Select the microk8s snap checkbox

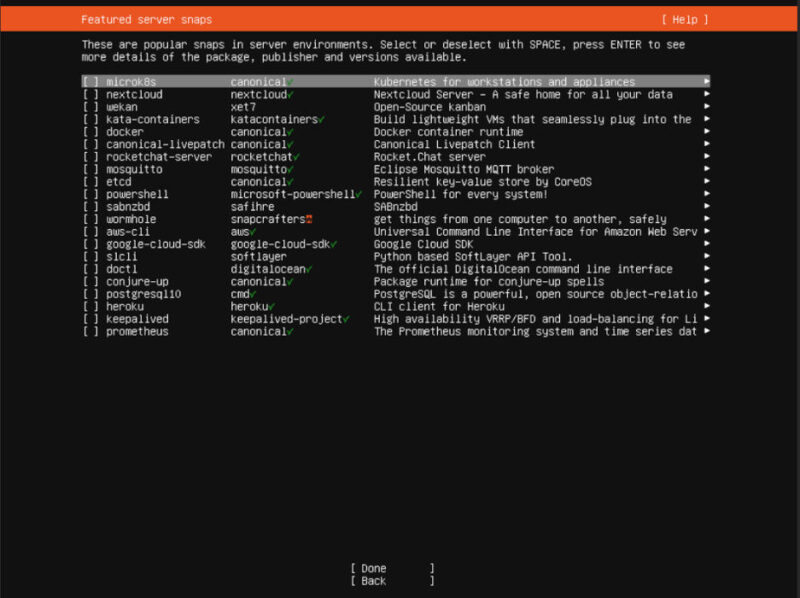[x=87, y=82]
